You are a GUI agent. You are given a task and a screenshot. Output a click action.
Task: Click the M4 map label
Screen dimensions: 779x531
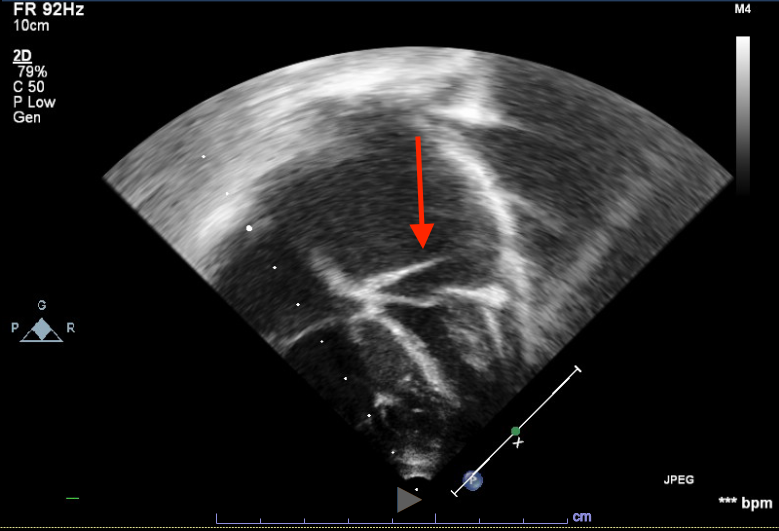pyautogui.click(x=742, y=9)
